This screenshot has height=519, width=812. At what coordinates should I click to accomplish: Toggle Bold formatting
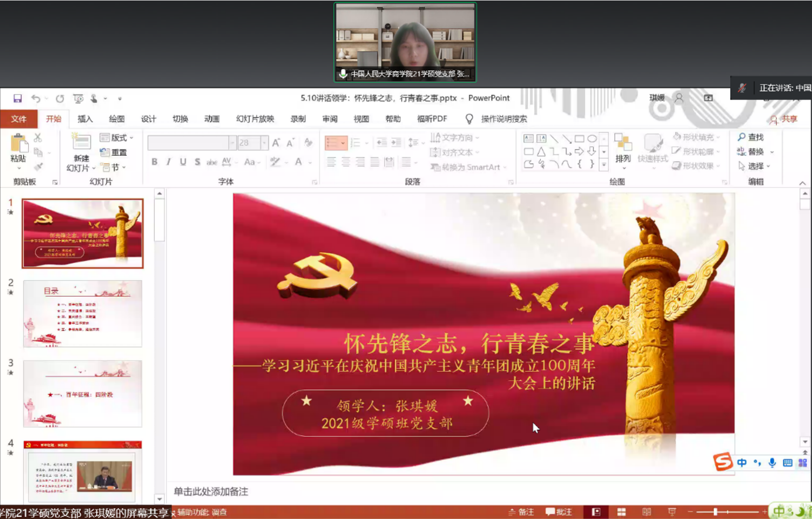coord(154,162)
